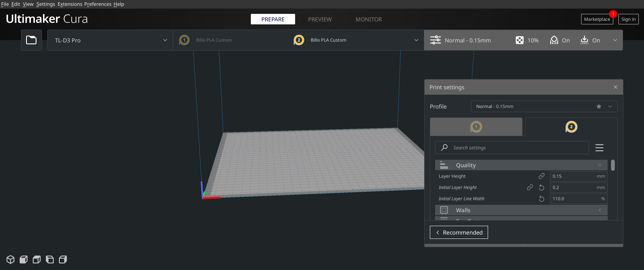Image resolution: width=644 pixels, height=270 pixels.
Task: Click the Walls category icon
Action: coord(444,210)
